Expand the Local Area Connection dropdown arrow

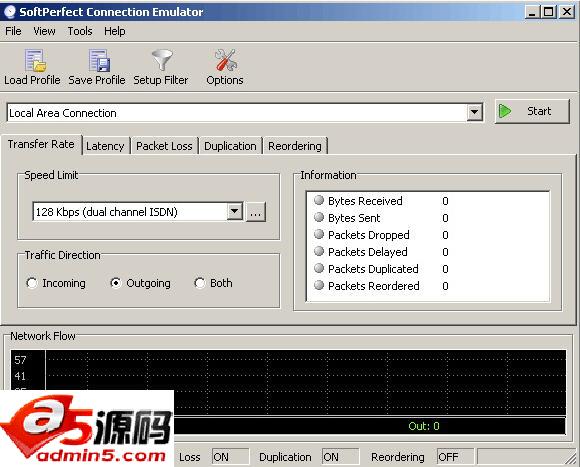click(475, 112)
